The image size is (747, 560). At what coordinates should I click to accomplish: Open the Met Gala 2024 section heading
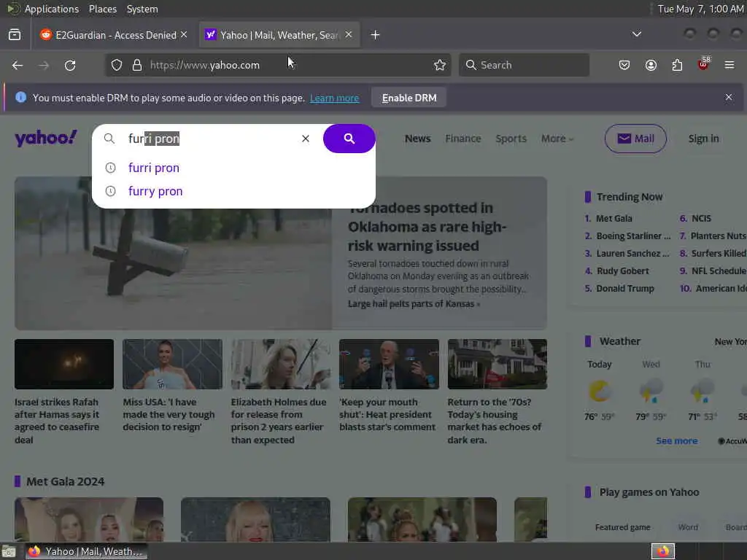click(65, 481)
